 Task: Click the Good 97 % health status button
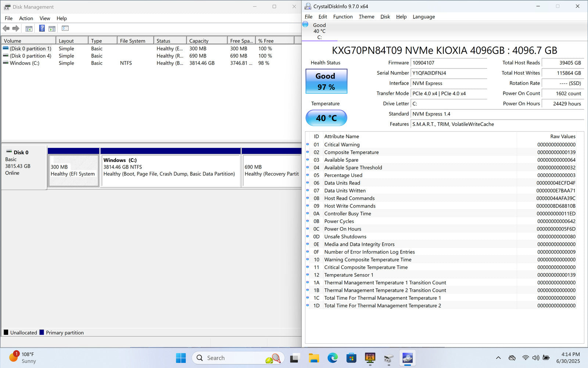click(326, 81)
